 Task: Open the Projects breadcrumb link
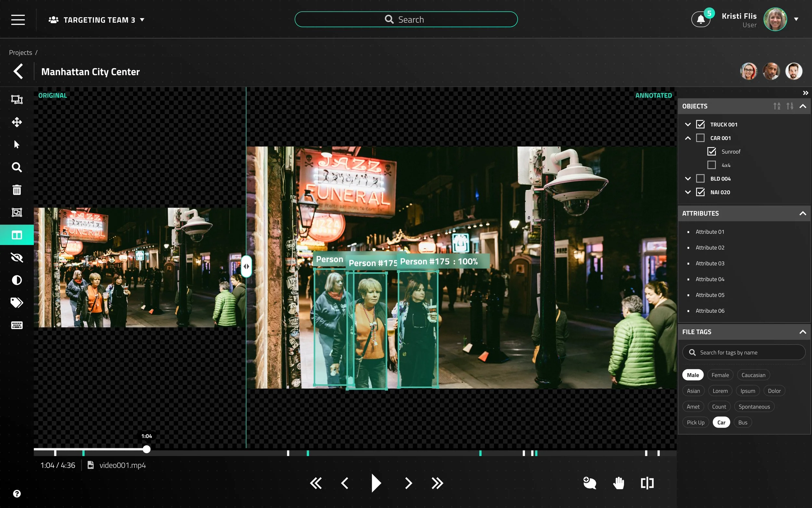click(20, 52)
